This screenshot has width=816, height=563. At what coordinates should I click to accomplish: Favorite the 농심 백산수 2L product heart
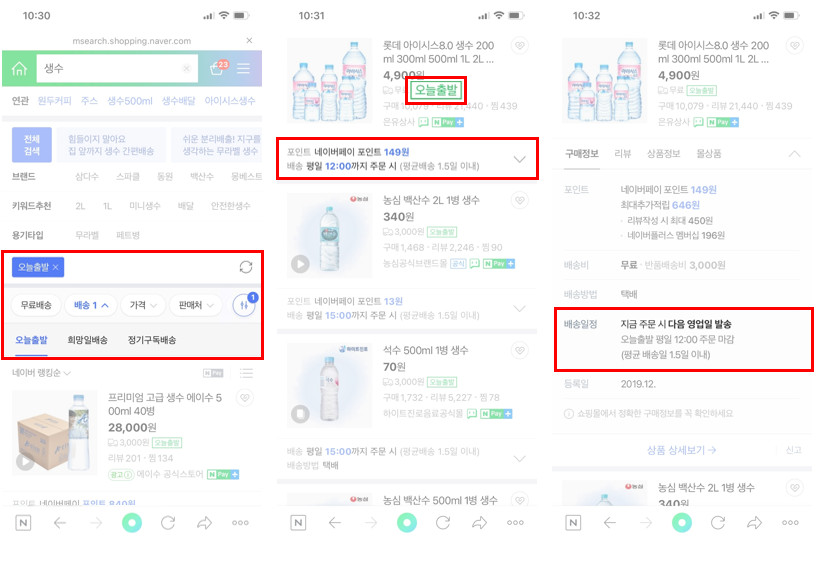519,200
